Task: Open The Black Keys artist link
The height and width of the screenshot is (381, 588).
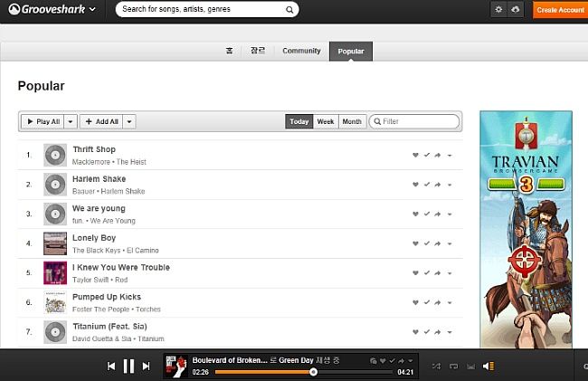Action: (x=97, y=251)
